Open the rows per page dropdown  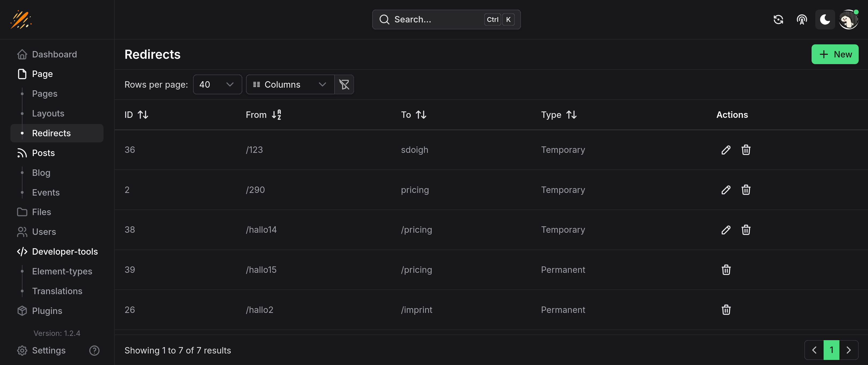(x=217, y=84)
